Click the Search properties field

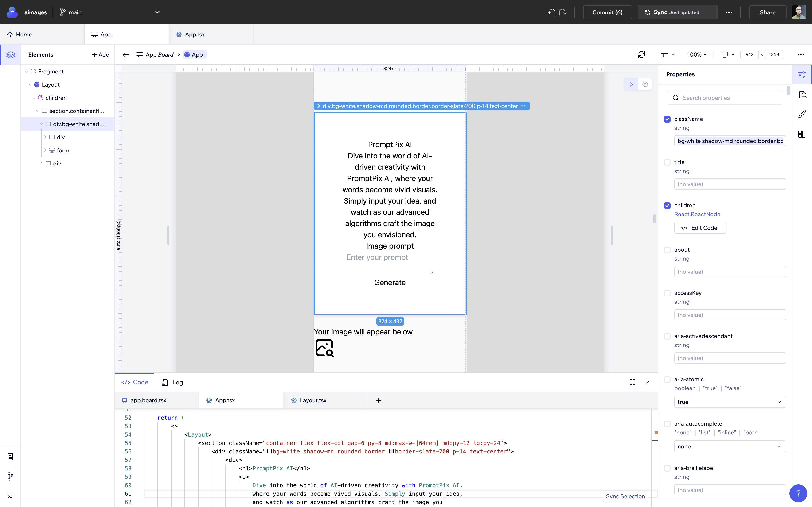pos(725,98)
